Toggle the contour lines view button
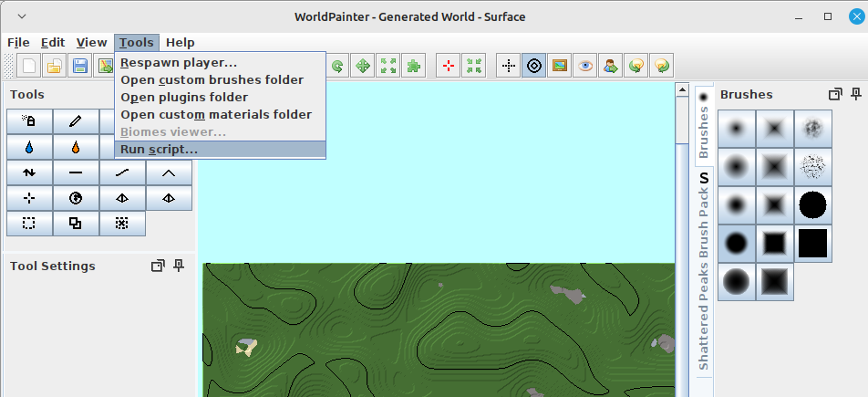The height and width of the screenshot is (397, 868). (534, 66)
